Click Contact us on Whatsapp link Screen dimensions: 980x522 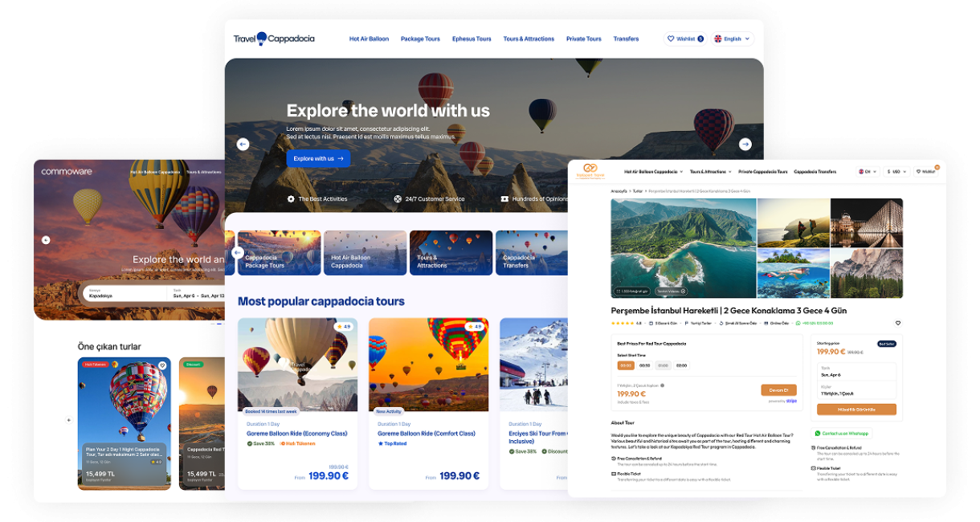pos(842,433)
